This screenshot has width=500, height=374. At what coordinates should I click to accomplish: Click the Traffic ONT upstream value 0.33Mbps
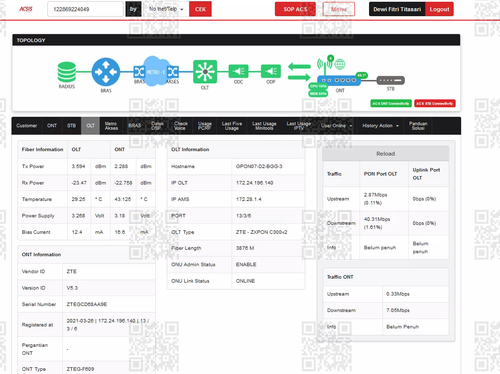[398, 294]
